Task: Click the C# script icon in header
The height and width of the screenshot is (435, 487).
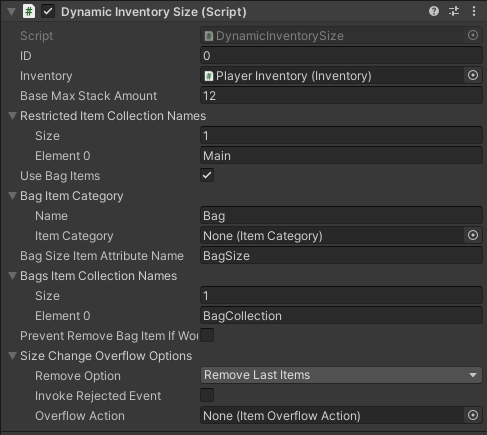Action: (x=29, y=11)
